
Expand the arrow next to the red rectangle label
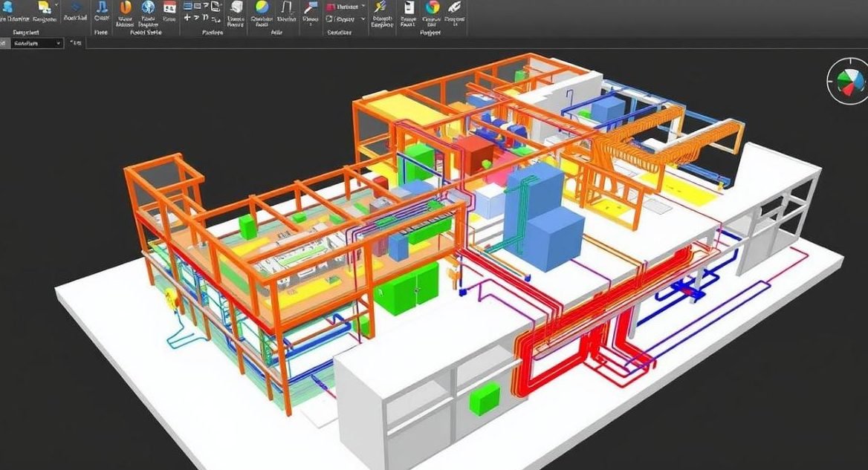(363, 6)
